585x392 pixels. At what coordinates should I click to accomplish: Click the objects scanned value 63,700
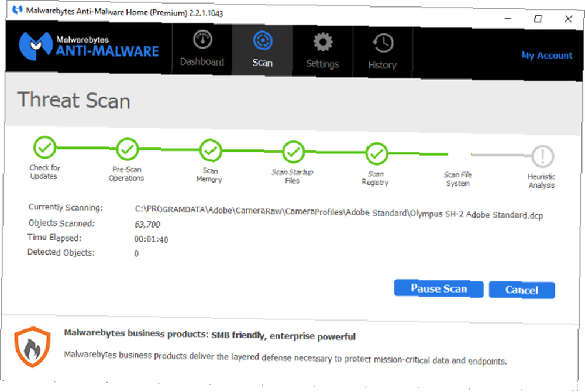coord(147,224)
